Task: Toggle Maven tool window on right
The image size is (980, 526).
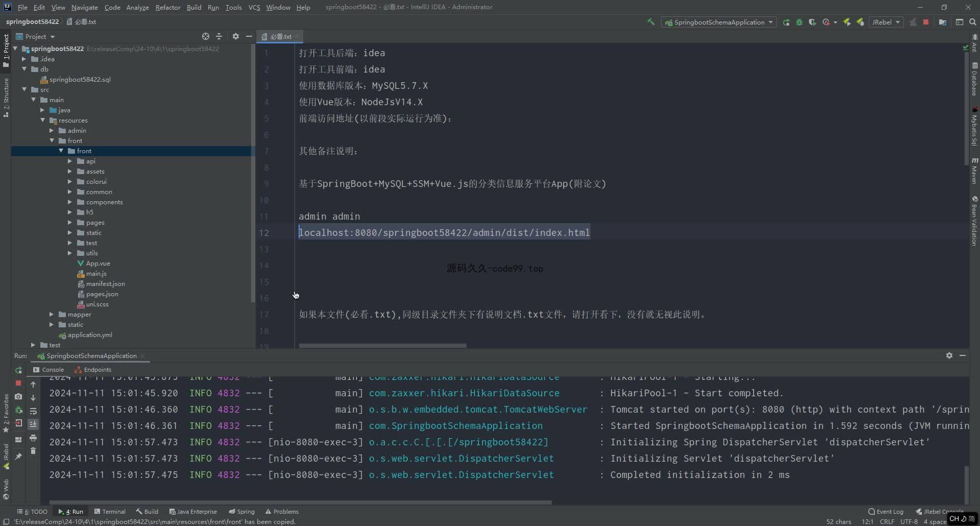Action: pyautogui.click(x=974, y=171)
